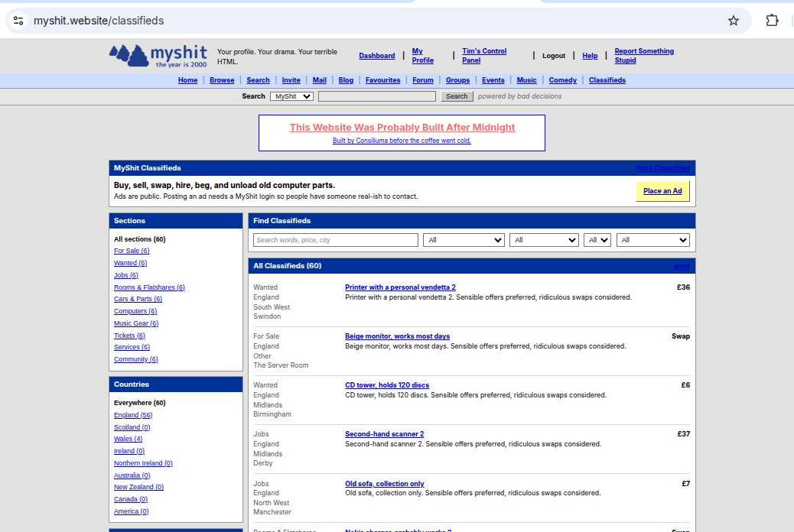Screen dimensions: 794x532
Task: Open the Comedy nav item
Action: pos(562,80)
